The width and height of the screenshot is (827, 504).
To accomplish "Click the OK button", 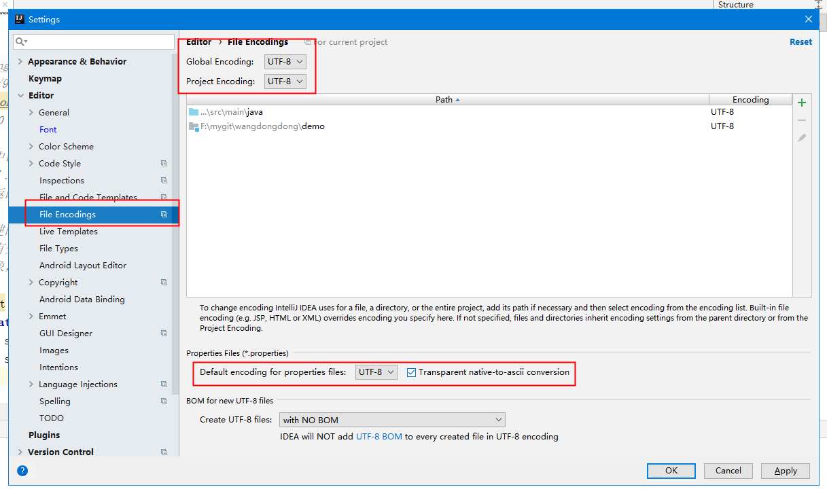I will (x=671, y=471).
